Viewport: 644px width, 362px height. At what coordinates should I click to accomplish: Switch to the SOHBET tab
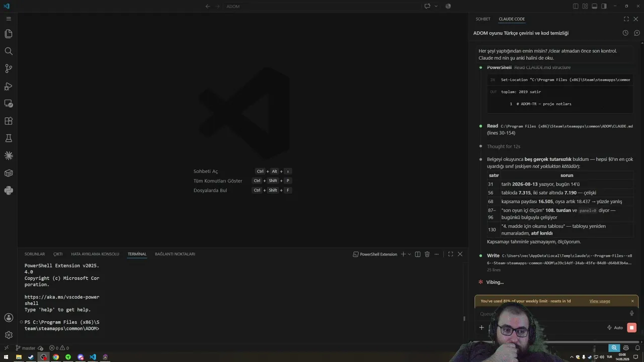pyautogui.click(x=483, y=19)
